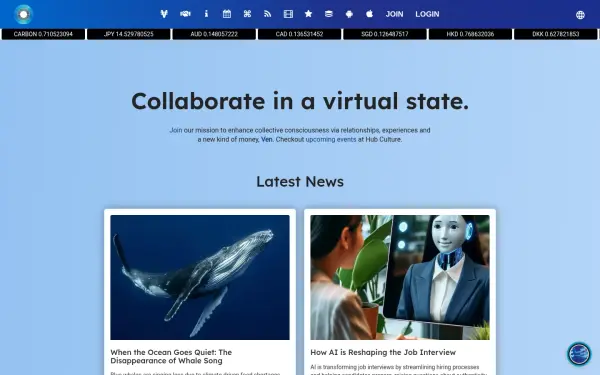Open the calendar events icon
The height and width of the screenshot is (375, 600).
coord(227,14)
